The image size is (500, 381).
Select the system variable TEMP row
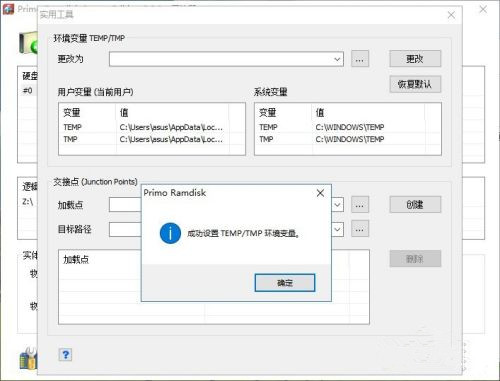click(x=348, y=127)
